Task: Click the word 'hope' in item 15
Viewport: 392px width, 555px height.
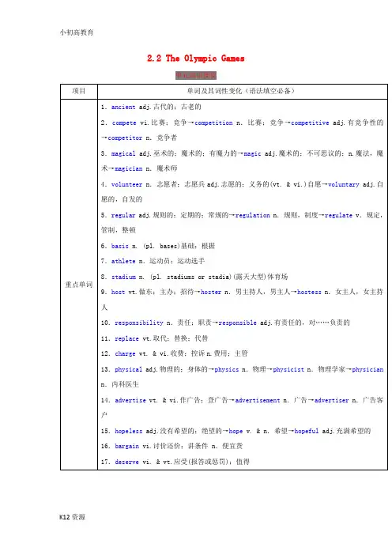Action: (236, 431)
